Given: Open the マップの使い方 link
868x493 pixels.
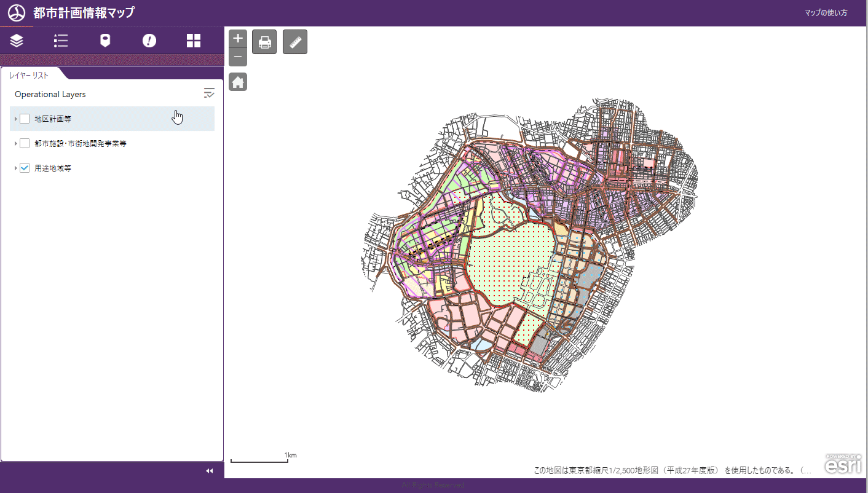Looking at the screenshot, I should (x=826, y=13).
